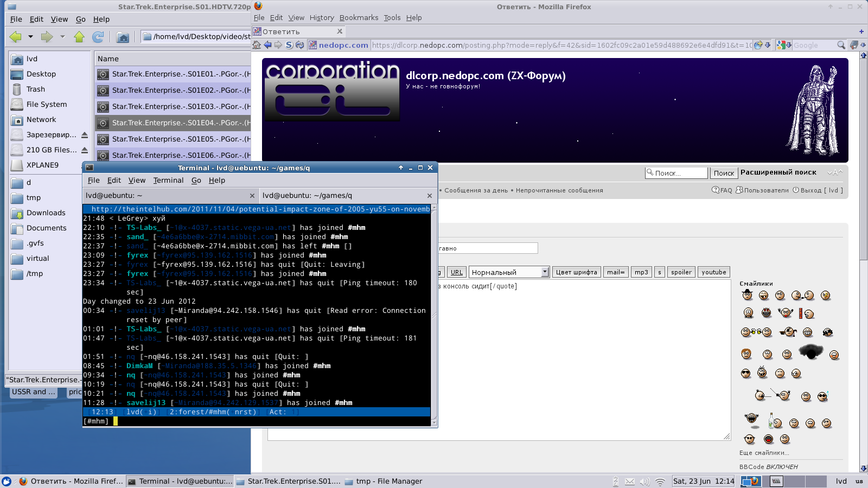Go up one folder in file manager

[x=79, y=37]
